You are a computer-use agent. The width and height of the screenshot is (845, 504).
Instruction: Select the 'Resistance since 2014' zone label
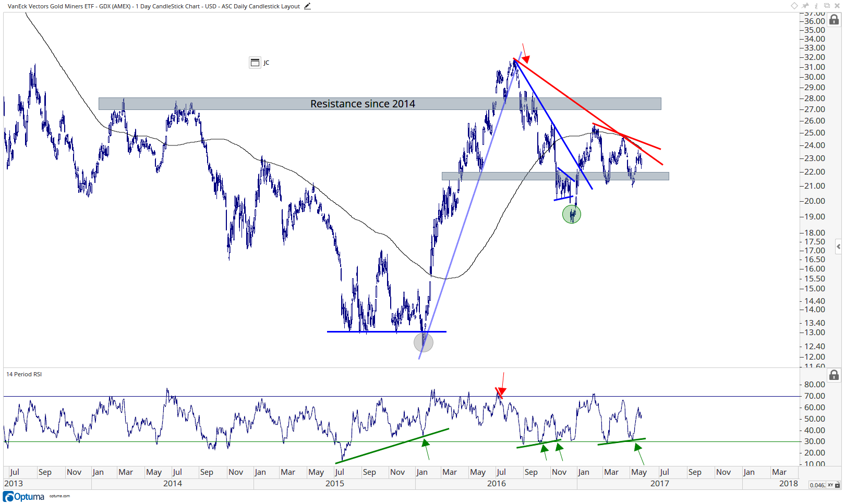point(363,104)
